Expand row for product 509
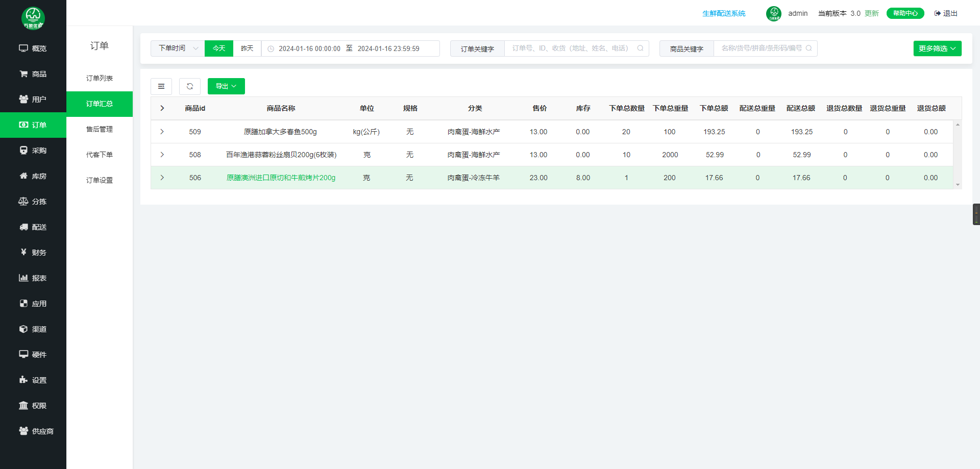 (x=162, y=132)
